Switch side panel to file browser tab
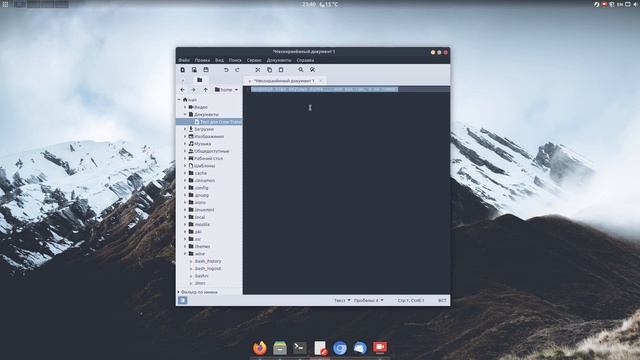Image resolution: width=640 pixels, height=360 pixels. click(x=200, y=80)
